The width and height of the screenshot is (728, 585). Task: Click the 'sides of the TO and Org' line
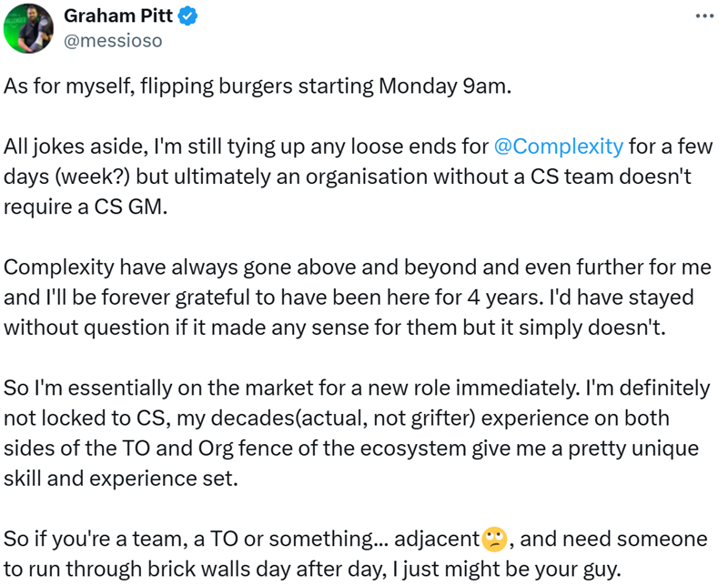coord(351,449)
